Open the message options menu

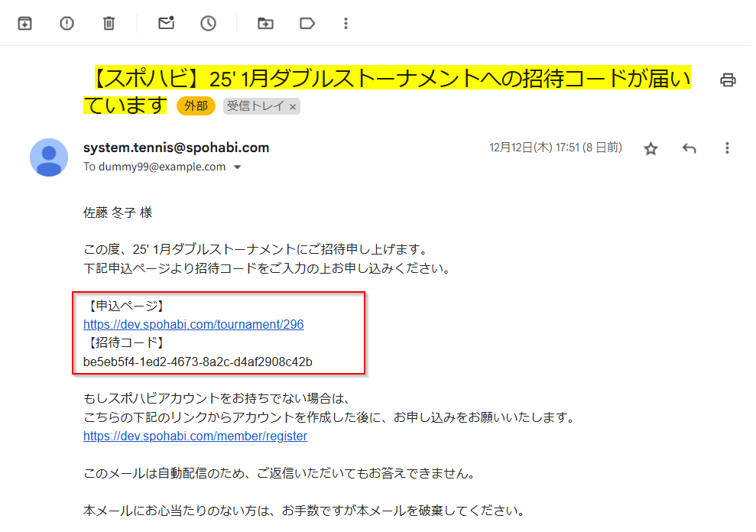point(727,148)
